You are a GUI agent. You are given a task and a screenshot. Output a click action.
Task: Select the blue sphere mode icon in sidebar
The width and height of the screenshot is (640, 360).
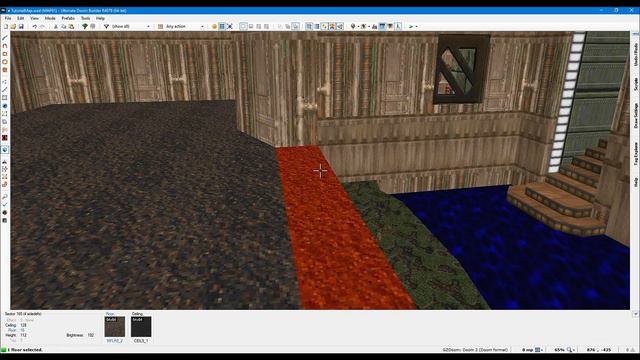pos(5,106)
